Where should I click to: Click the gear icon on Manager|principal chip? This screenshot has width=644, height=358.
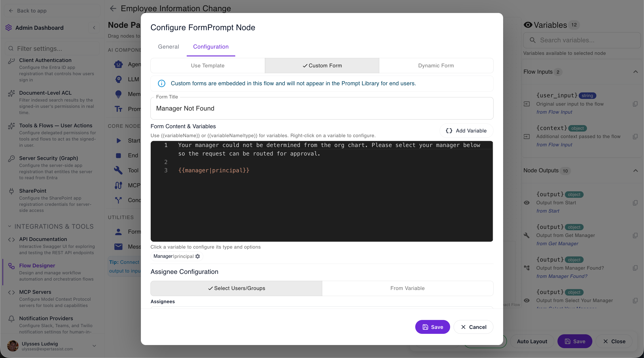click(x=197, y=256)
